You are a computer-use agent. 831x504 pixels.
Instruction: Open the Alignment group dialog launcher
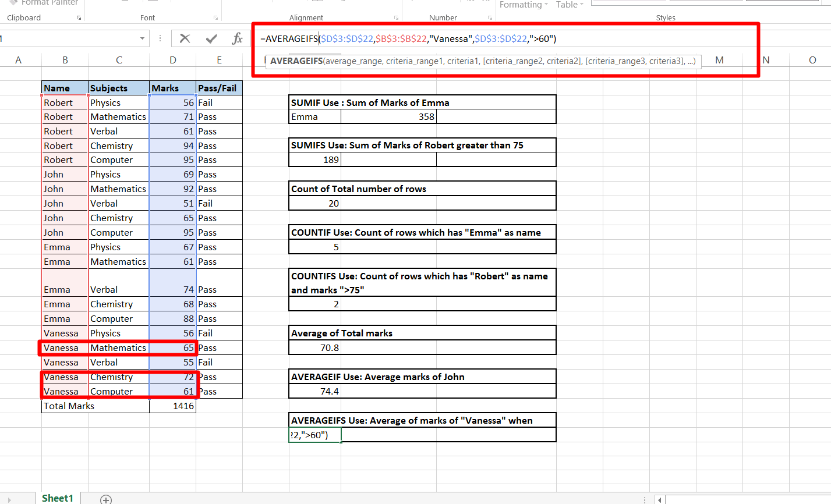click(x=396, y=18)
